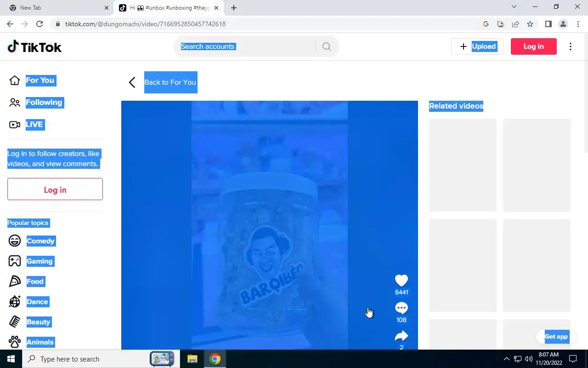Click Back to For You button
588x368 pixels.
(170, 82)
